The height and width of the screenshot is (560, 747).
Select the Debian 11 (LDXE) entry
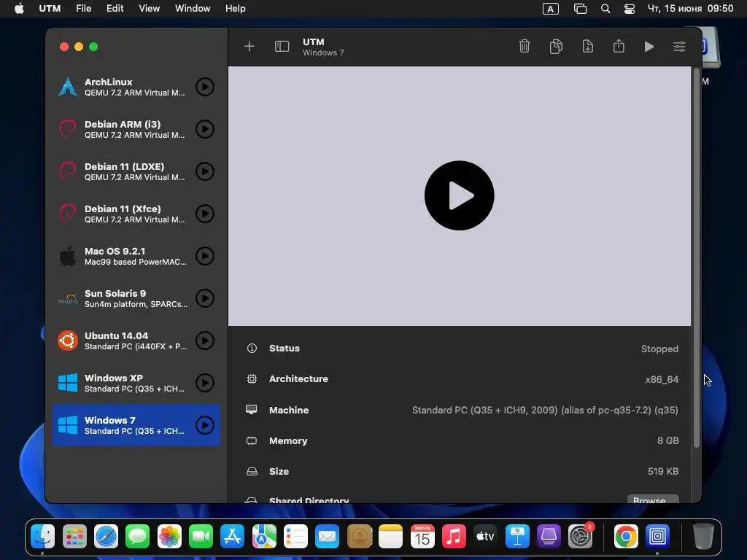tap(136, 171)
